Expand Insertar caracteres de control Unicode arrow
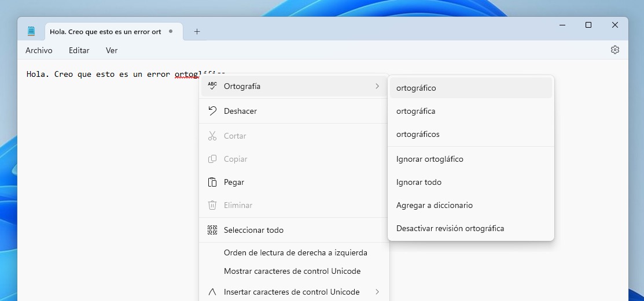This screenshot has height=301, width=644. [x=377, y=292]
